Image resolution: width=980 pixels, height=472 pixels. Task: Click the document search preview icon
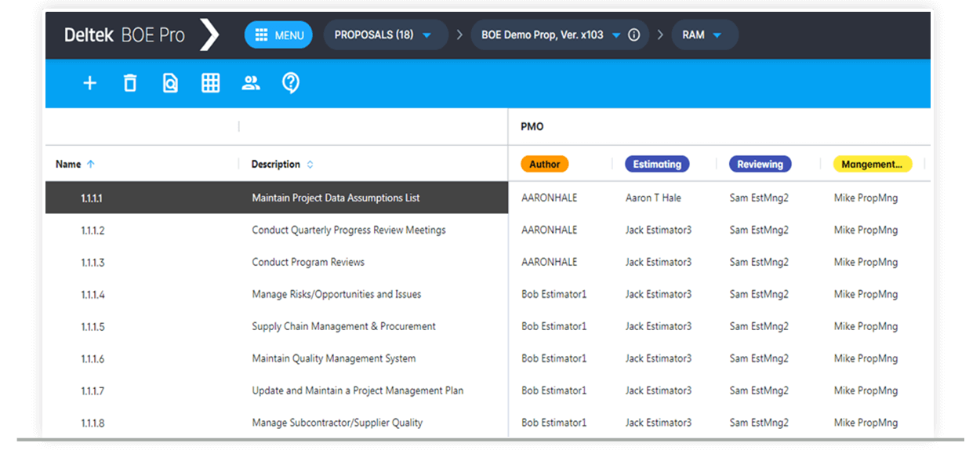170,83
